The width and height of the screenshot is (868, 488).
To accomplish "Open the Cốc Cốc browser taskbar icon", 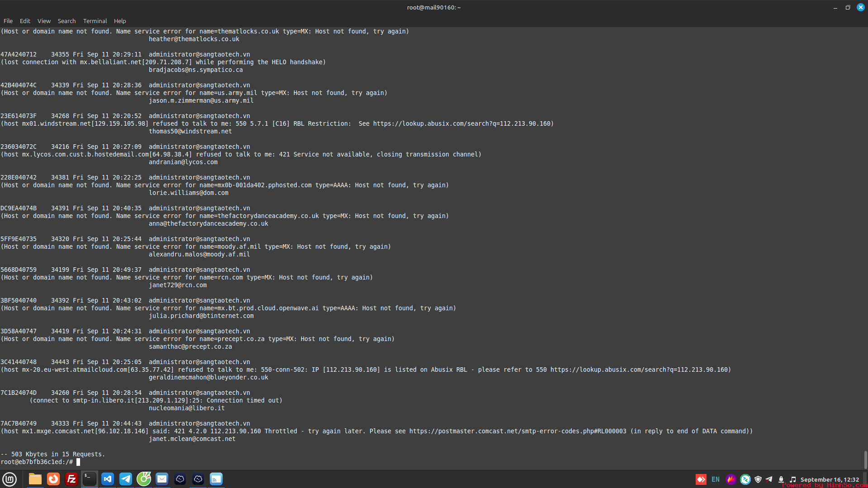I will coord(144,479).
